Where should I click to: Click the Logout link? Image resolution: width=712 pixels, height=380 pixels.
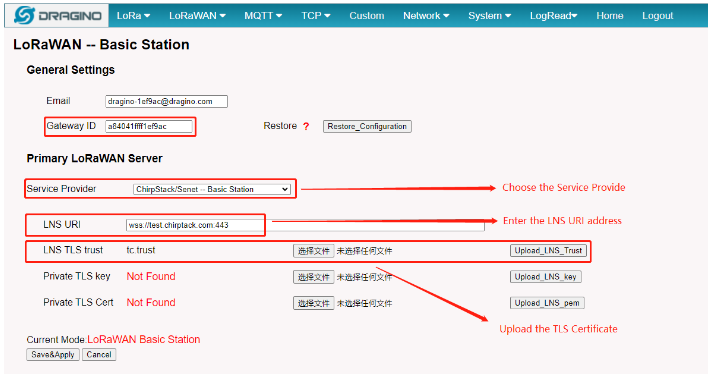(657, 16)
